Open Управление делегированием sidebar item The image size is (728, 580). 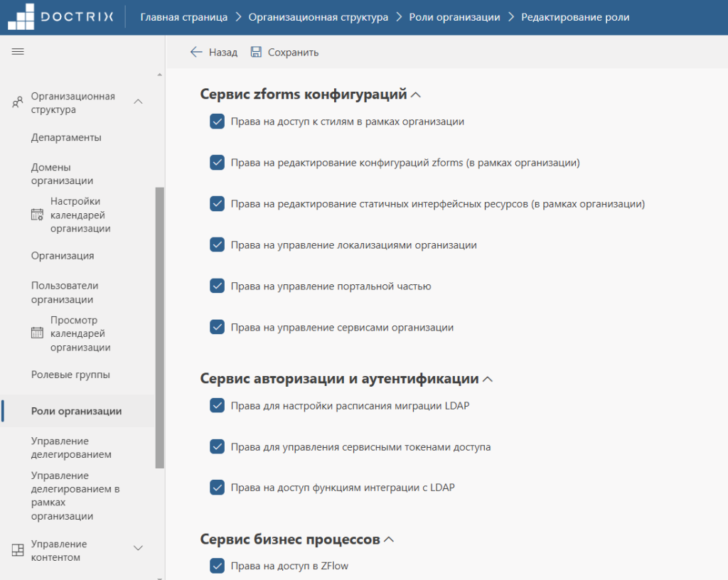click(71, 447)
